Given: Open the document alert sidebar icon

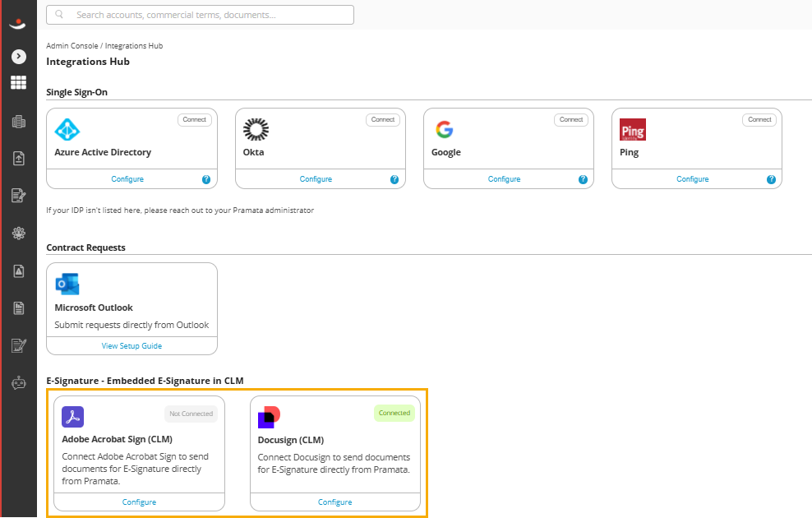Looking at the screenshot, I should pos(19,271).
